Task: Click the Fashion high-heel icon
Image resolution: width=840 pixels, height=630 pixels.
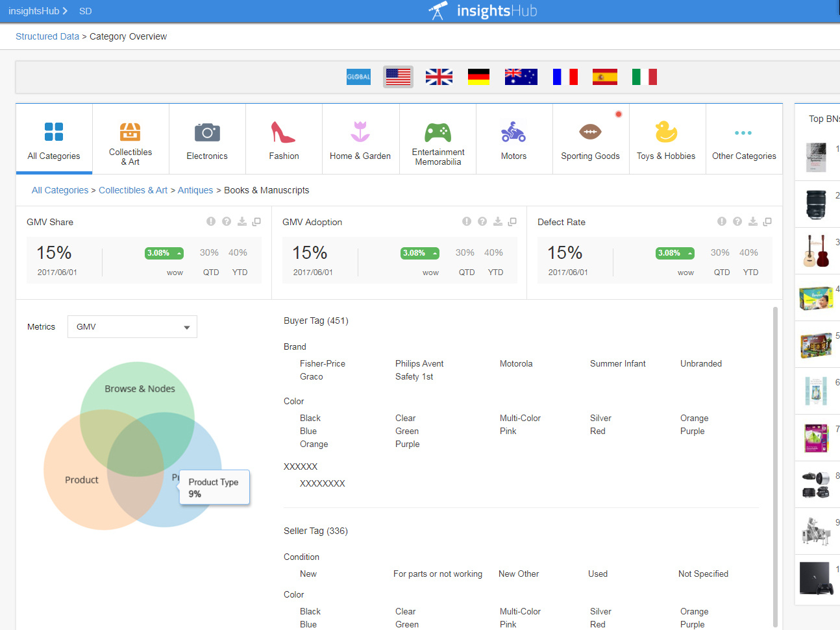Action: click(284, 134)
